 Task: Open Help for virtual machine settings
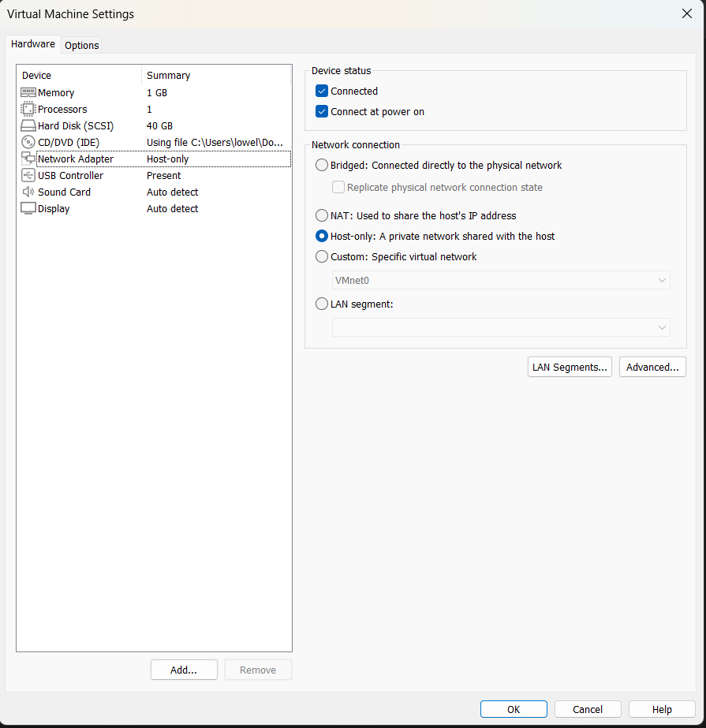coord(662,709)
